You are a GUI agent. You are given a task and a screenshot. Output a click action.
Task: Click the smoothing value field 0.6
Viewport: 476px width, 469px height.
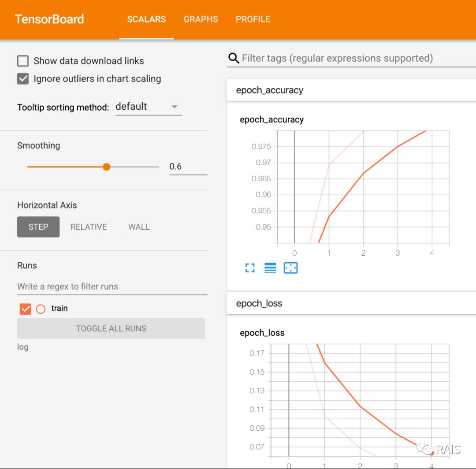click(x=188, y=167)
